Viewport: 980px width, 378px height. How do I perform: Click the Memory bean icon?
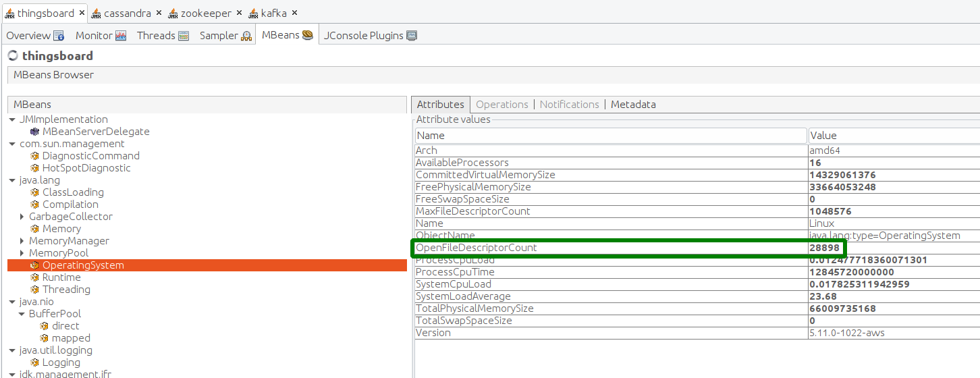35,229
